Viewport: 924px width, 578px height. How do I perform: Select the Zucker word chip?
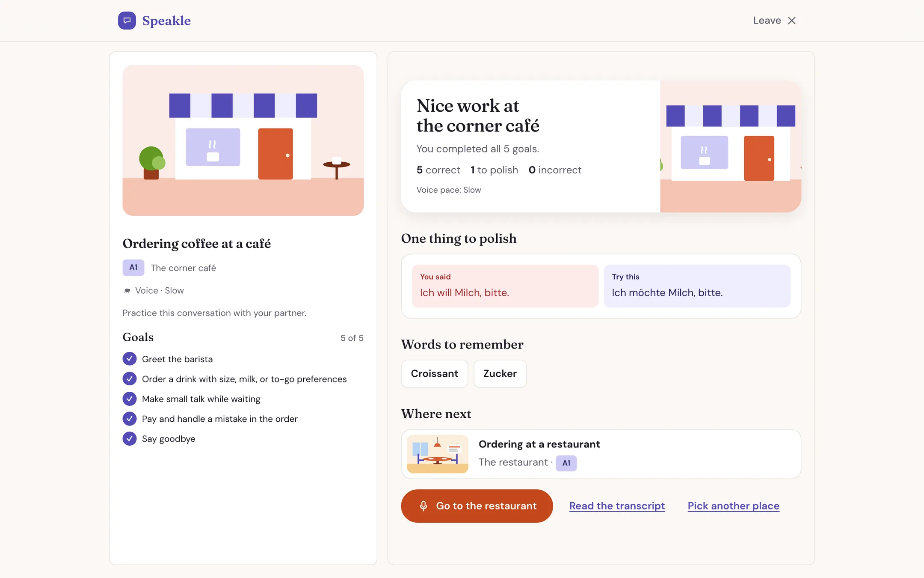[500, 374]
